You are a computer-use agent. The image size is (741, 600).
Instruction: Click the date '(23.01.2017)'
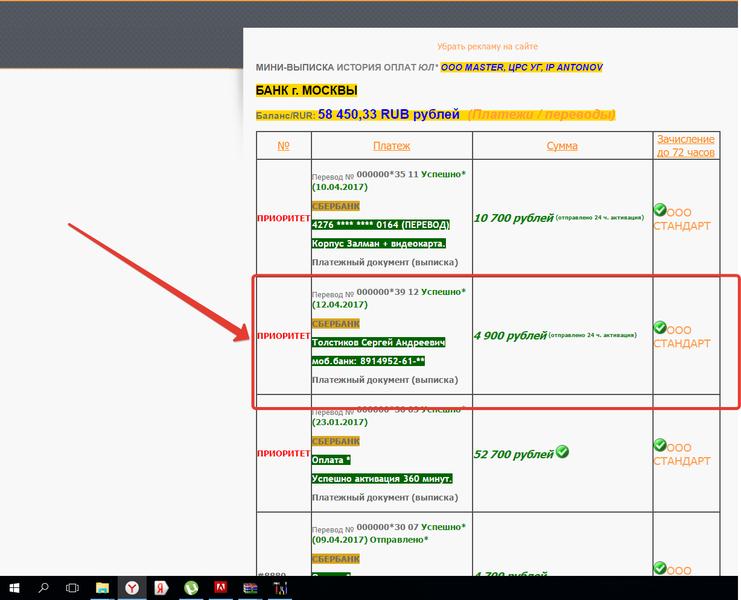point(340,422)
